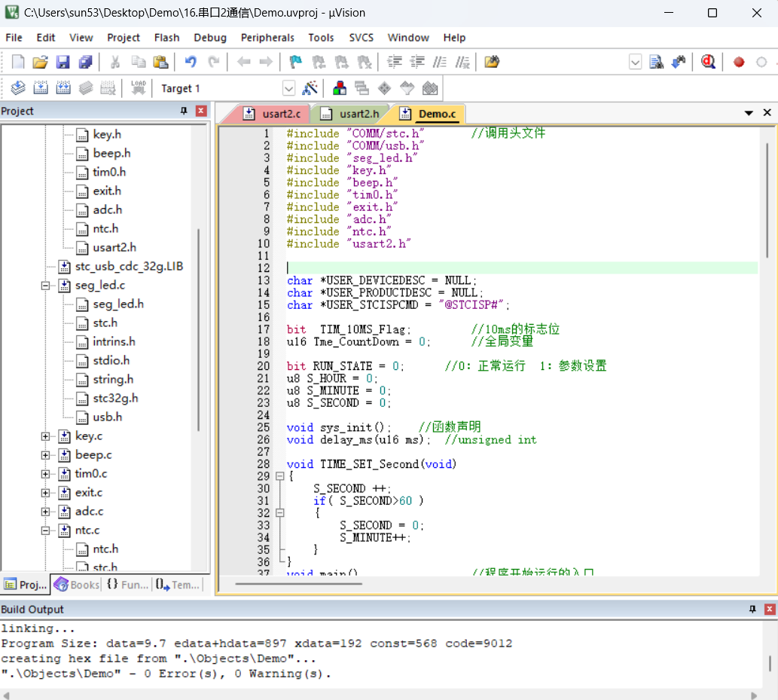The image size is (778, 700).
Task: Open the File menu
Action: click(14, 38)
